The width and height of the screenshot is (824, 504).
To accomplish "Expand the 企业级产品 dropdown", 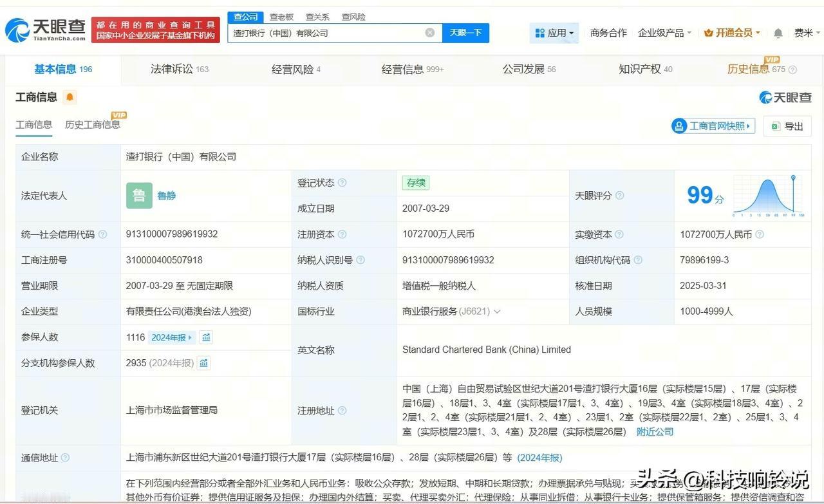I will pos(664,33).
